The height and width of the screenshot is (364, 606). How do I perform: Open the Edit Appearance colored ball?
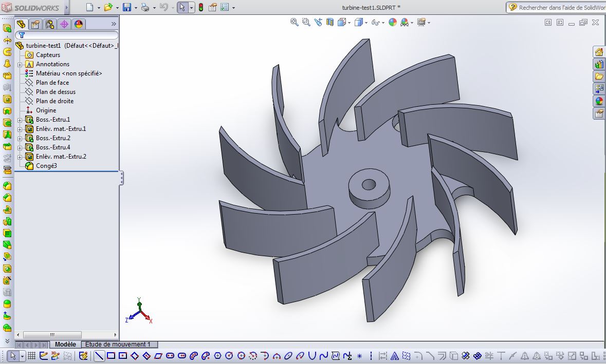[x=392, y=22]
